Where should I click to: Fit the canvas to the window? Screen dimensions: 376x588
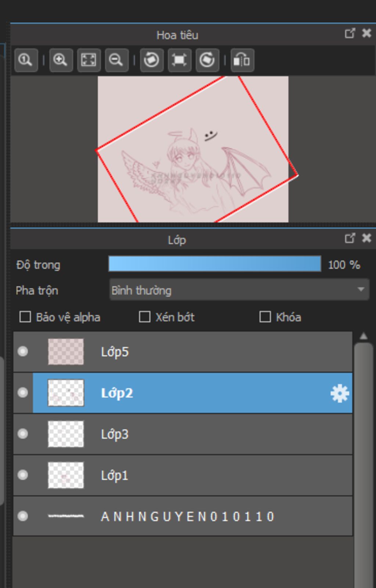point(88,60)
